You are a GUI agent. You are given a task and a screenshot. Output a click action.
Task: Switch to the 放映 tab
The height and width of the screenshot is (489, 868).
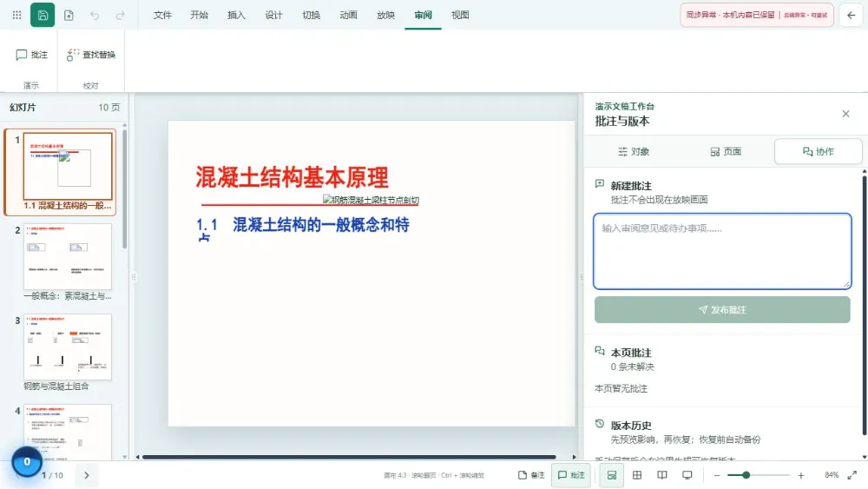[386, 15]
